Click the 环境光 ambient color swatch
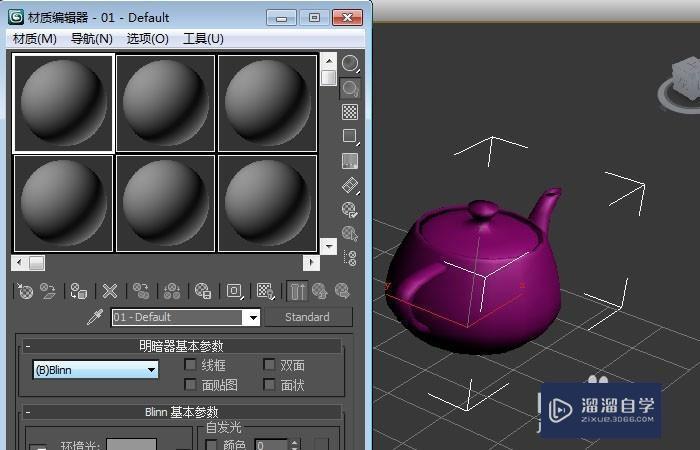 tap(131, 445)
